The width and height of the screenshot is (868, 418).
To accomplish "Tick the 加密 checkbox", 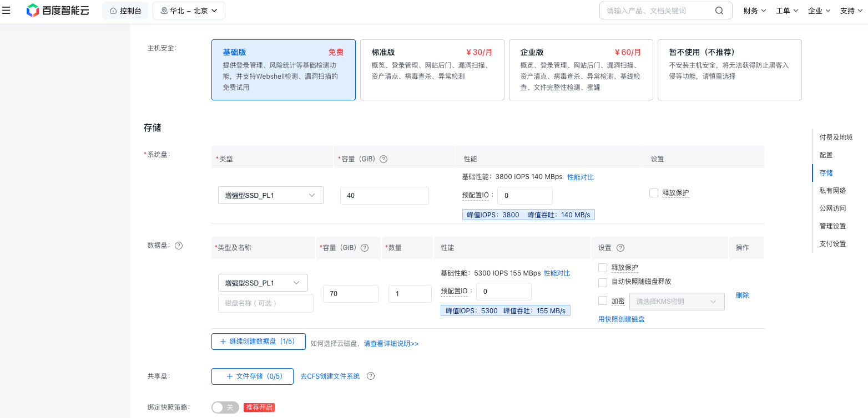I will coord(603,301).
